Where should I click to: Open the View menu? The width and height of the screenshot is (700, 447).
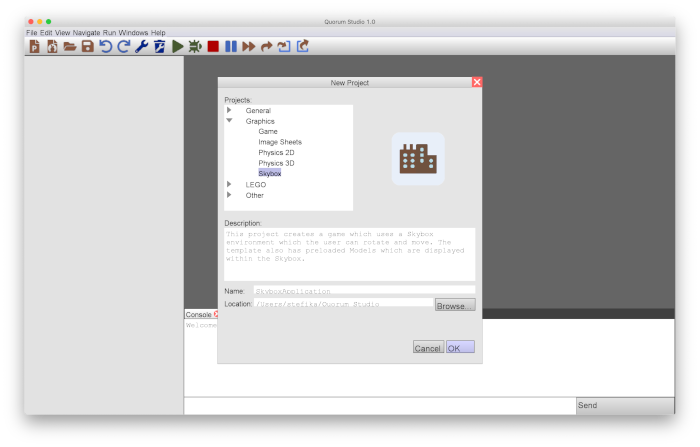click(x=62, y=33)
